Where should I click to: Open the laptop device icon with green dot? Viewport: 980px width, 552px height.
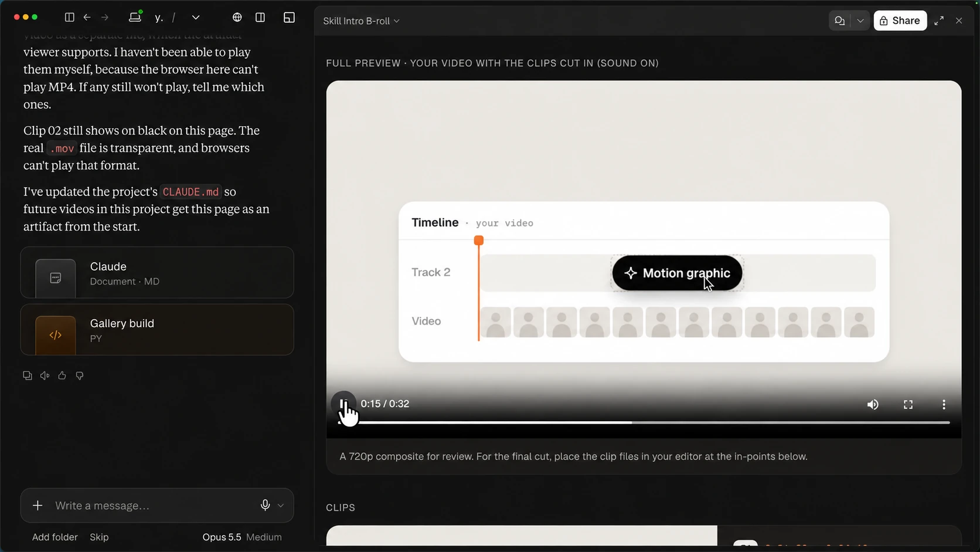click(135, 17)
